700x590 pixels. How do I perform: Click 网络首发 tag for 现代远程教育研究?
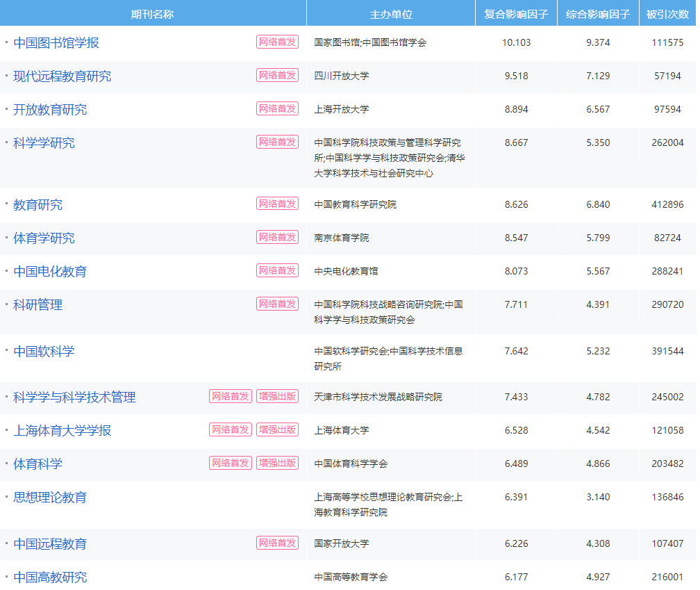pos(277,75)
